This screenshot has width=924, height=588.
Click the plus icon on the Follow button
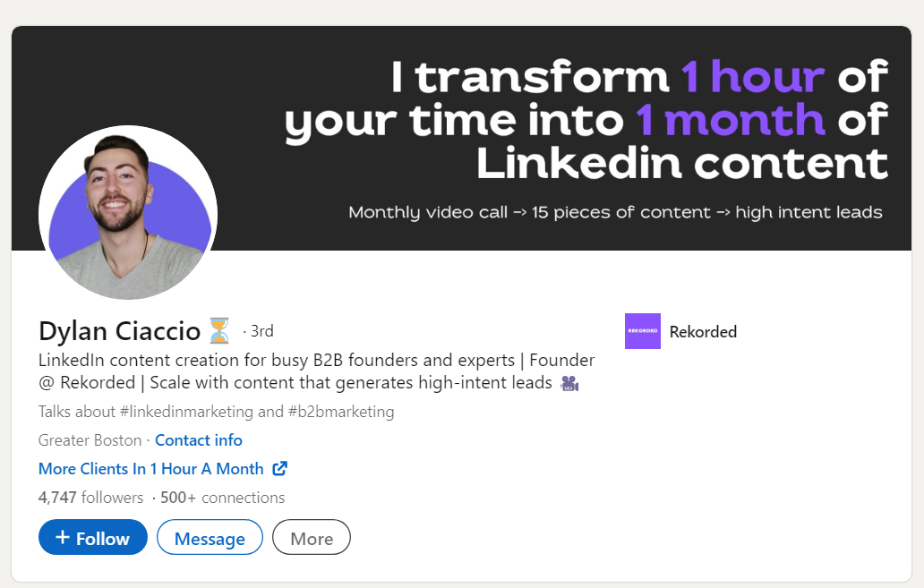[x=63, y=537]
